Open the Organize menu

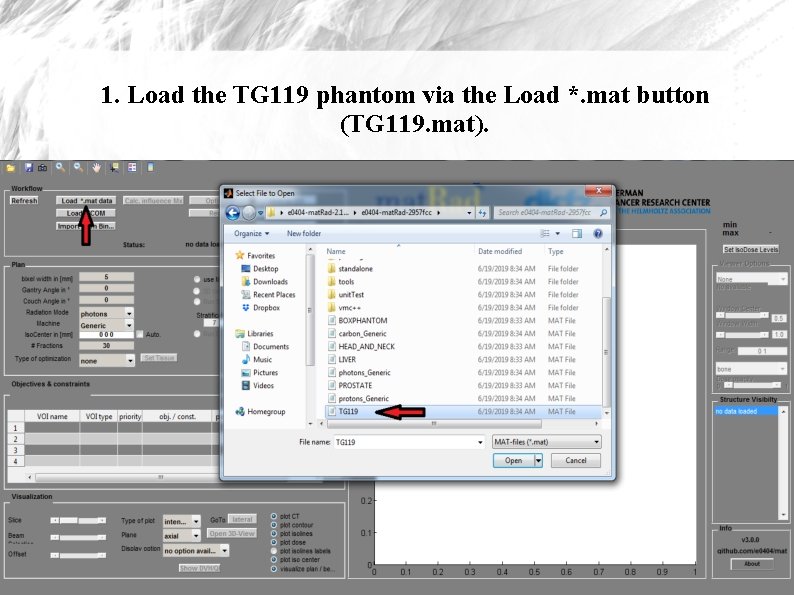(x=252, y=233)
